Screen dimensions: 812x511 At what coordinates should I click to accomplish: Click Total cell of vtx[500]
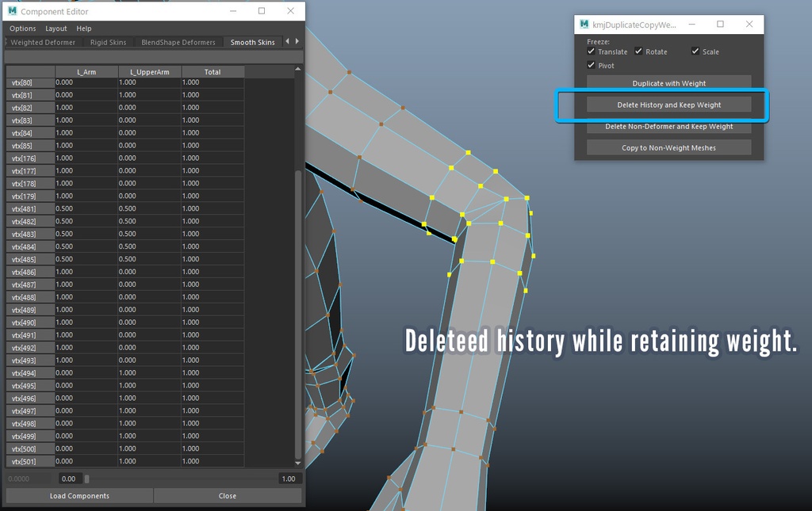[213, 449]
